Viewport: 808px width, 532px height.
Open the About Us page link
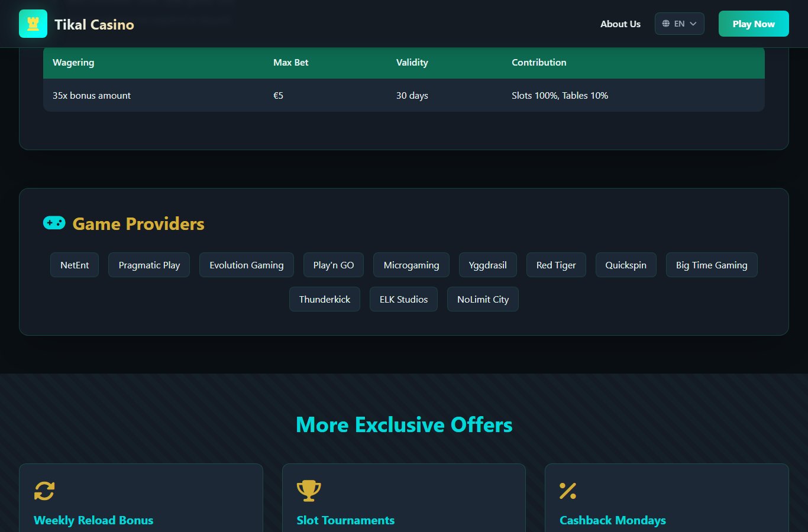click(x=620, y=24)
